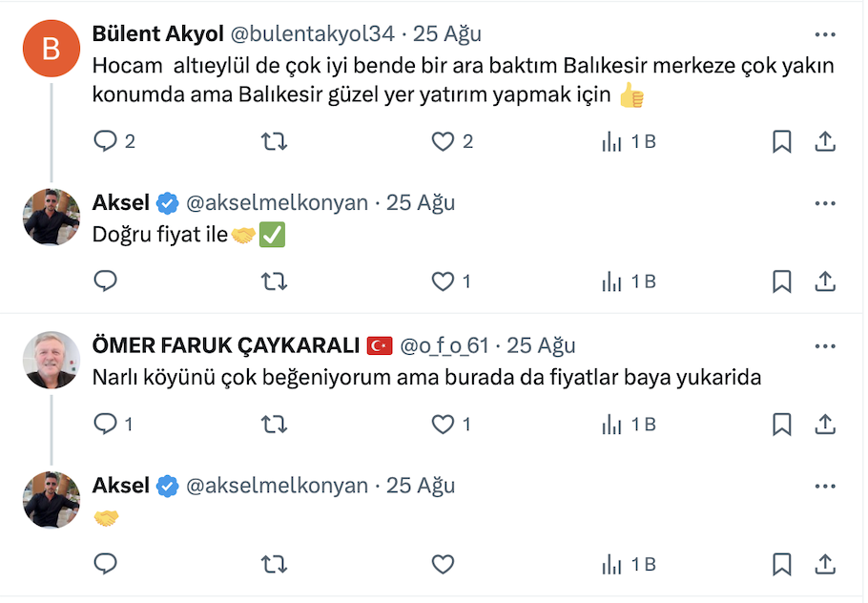The height and width of the screenshot is (603, 868).
Task: Bookmark Bülent Akyol's tweet
Action: (x=781, y=141)
